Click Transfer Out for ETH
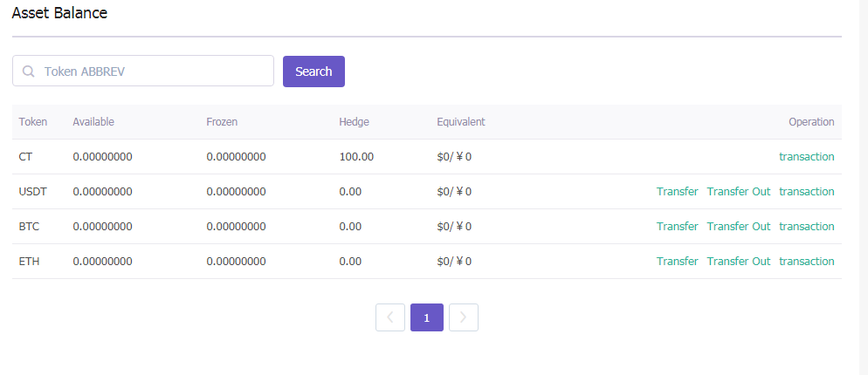Screen dimensions: 868x375 (x=738, y=262)
